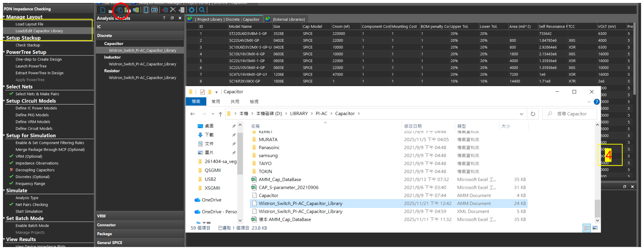Switch Explorer to large icons view layout
The image size is (644, 250).
click(x=595, y=228)
